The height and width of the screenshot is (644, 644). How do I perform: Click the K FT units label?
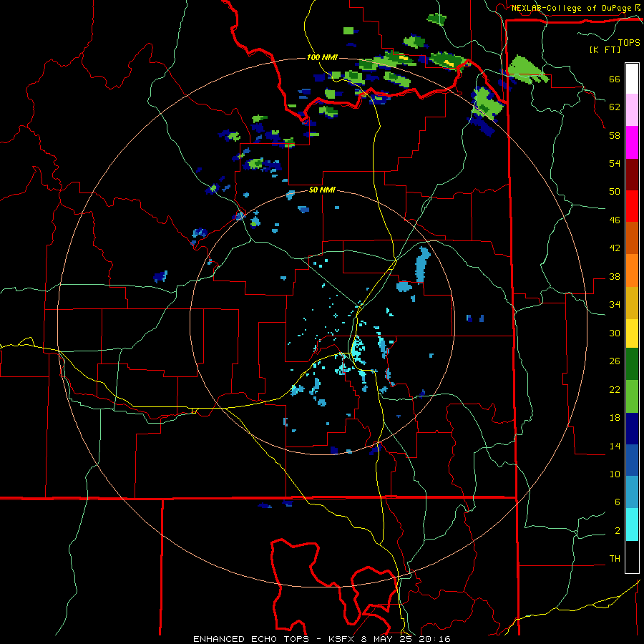coord(605,49)
